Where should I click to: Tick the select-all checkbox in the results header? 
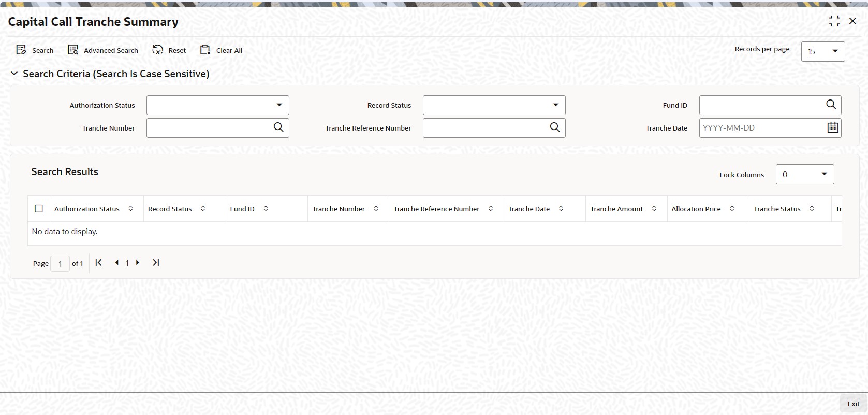[39, 209]
